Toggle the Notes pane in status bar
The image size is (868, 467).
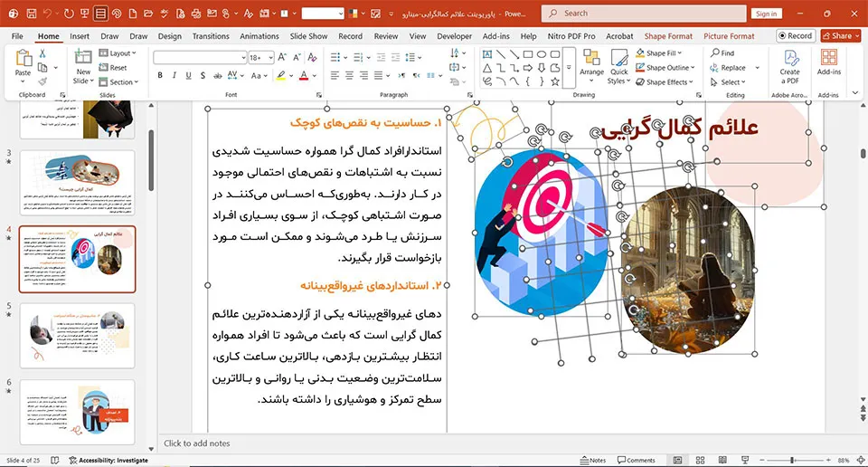point(593,461)
